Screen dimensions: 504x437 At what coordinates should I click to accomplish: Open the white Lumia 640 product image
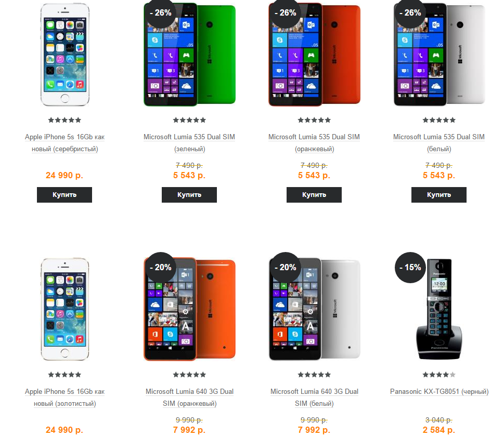[314, 309]
